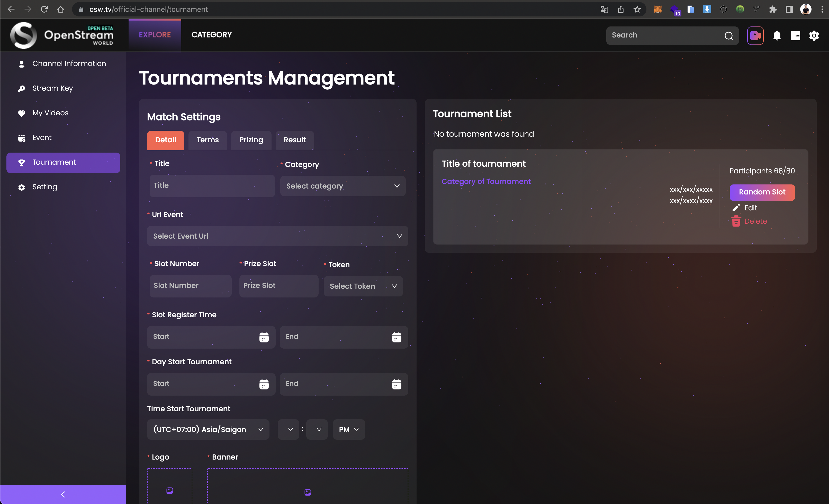Click the browser back arrow
Image resolution: width=829 pixels, height=504 pixels.
(11, 10)
